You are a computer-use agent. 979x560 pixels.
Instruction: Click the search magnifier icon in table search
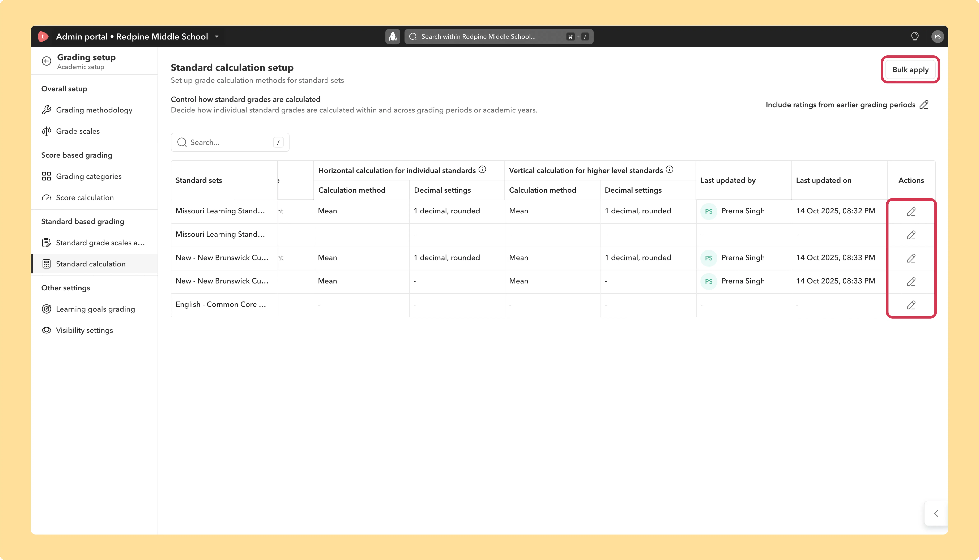(x=182, y=142)
